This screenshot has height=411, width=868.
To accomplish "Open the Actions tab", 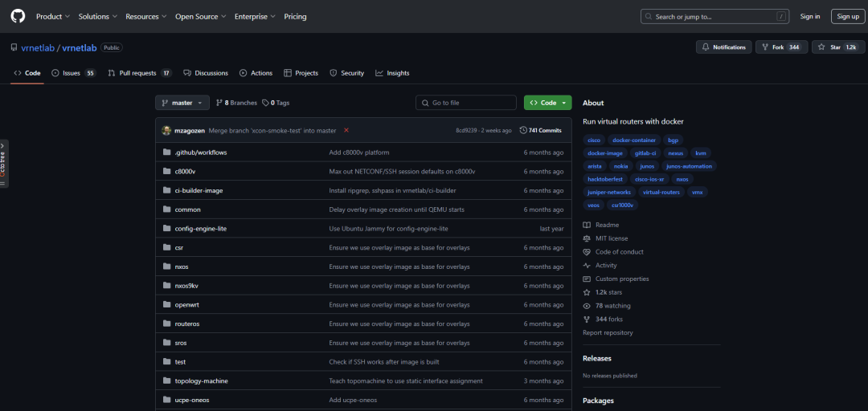I will coord(256,73).
